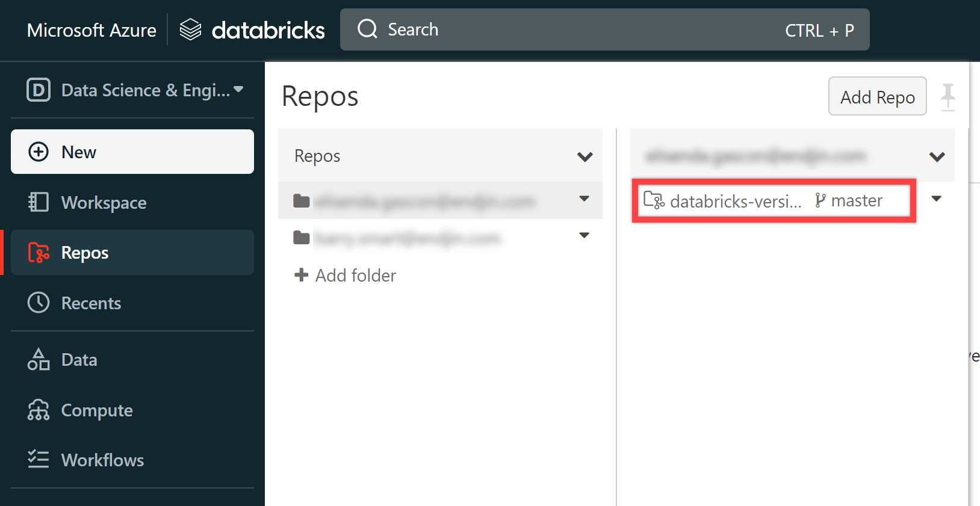Click the Repos page title
The height and width of the screenshot is (506, 980).
[320, 96]
